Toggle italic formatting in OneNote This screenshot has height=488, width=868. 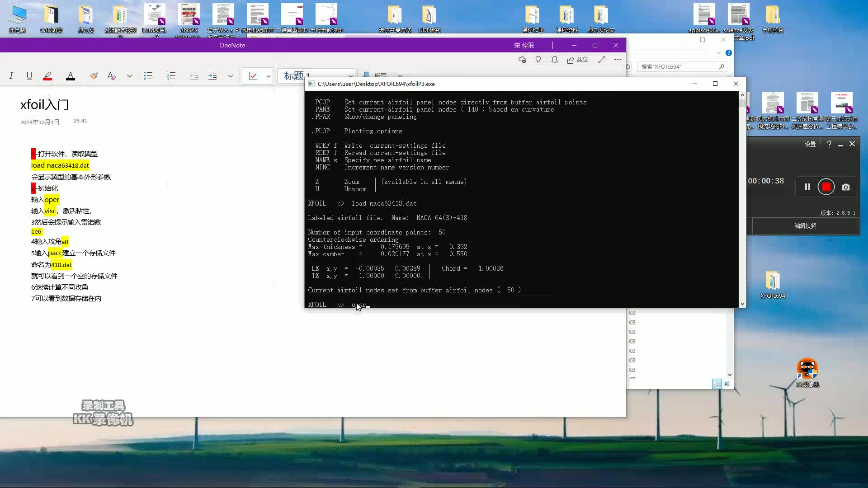point(11,76)
